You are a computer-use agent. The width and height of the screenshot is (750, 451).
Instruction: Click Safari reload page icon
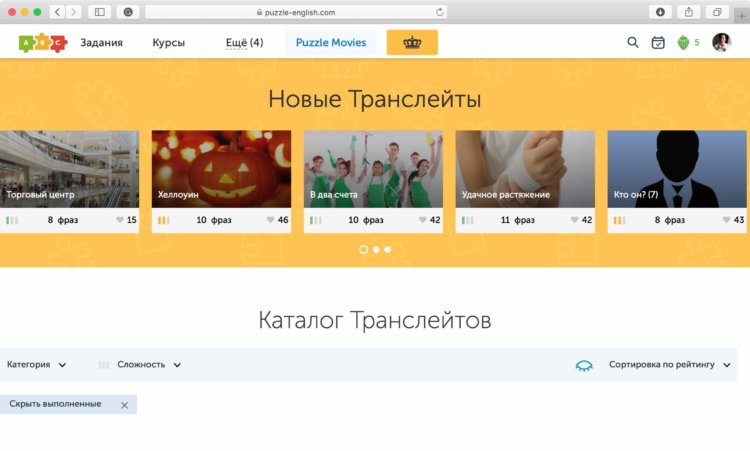tap(439, 12)
